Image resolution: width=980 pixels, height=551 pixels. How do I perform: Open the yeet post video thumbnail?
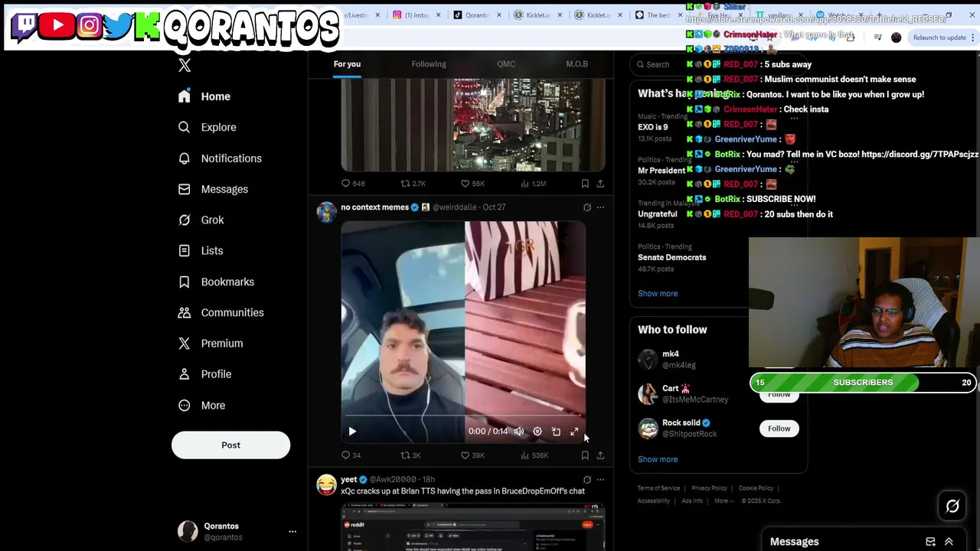point(473,527)
